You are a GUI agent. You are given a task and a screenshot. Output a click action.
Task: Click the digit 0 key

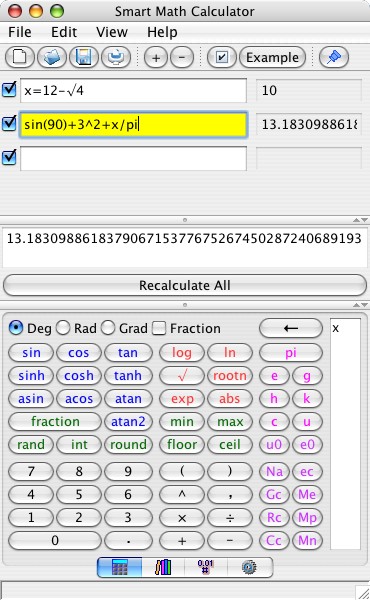tap(55, 541)
